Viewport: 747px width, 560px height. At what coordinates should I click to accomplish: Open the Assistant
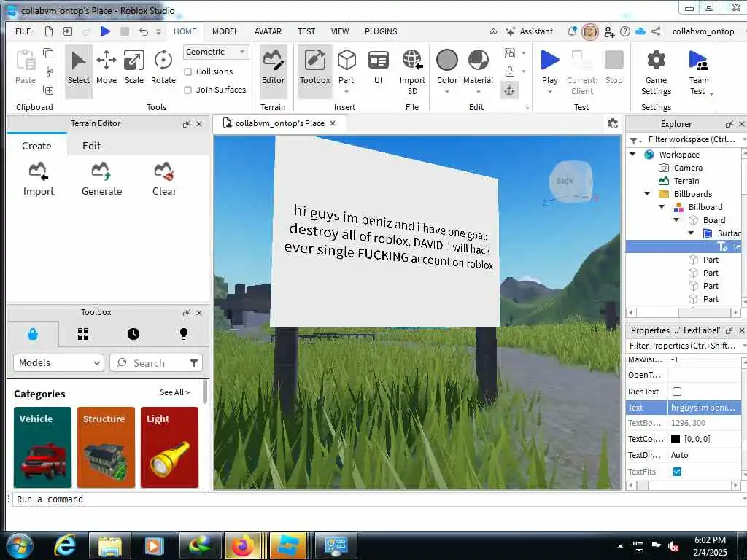tap(530, 31)
